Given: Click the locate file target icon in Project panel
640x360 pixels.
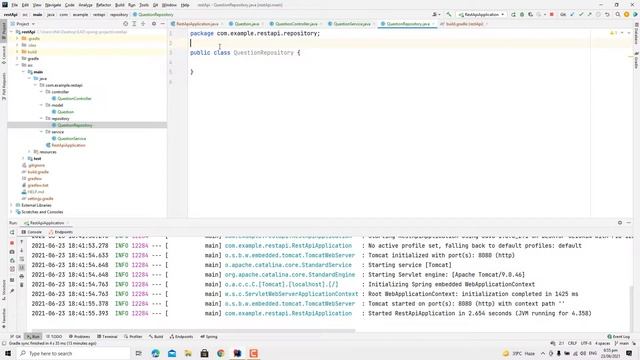Looking at the screenshot, I should coord(125,24).
